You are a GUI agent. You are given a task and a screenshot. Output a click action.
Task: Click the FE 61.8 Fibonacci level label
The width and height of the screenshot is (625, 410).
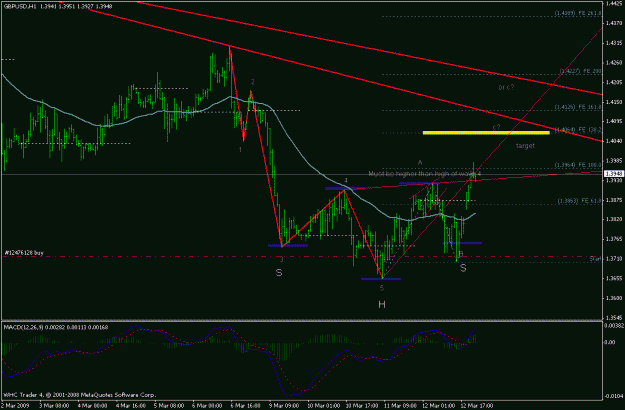[580, 201]
